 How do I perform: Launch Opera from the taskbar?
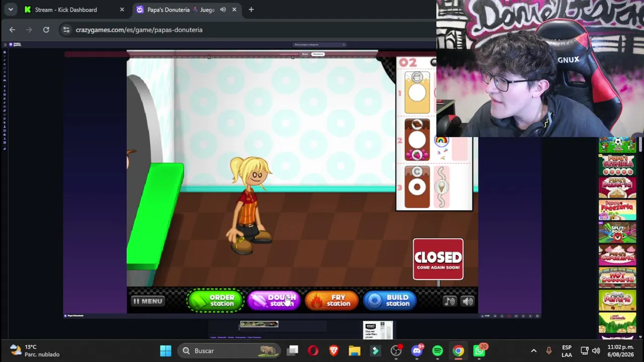click(x=313, y=350)
